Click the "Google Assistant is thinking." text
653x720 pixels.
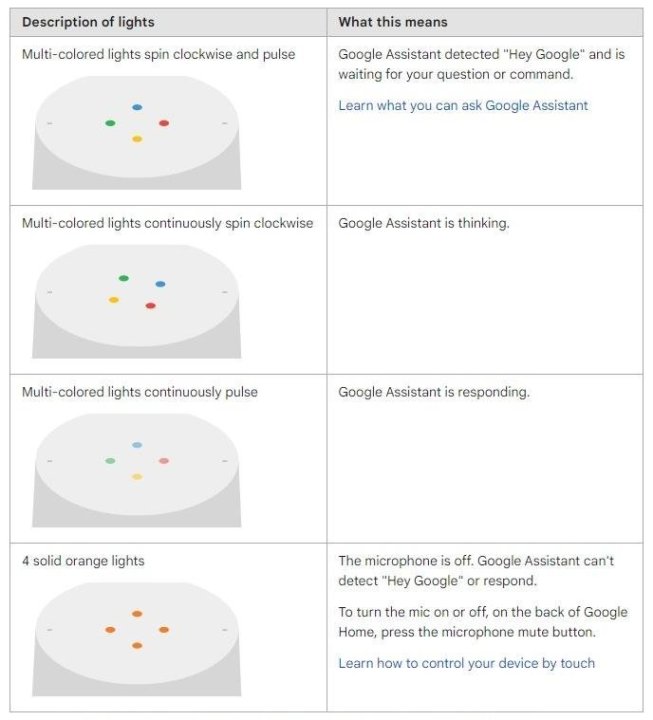click(423, 223)
